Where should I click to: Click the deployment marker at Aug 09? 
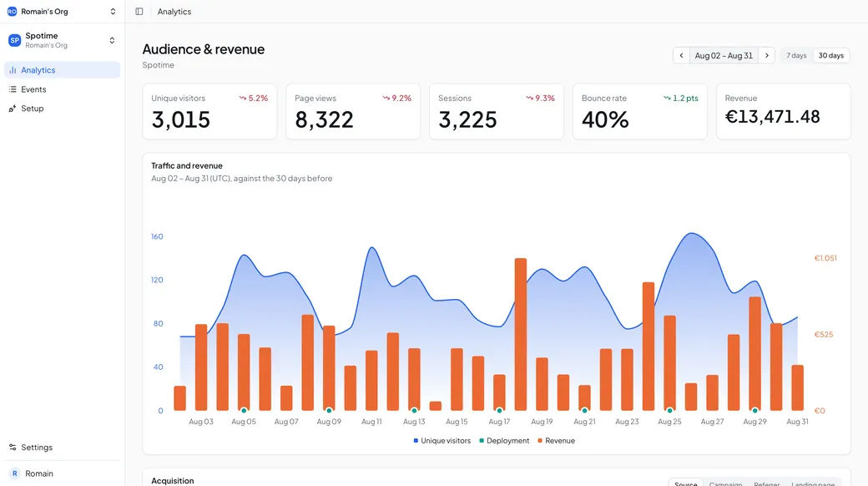pos(329,411)
